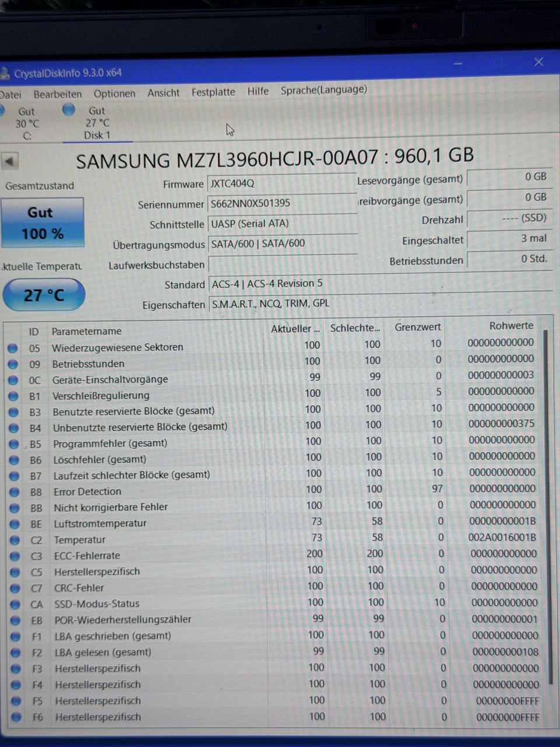Screen dimensions: 560x747
Task: Select the F3 Herstellerspezifisch row name
Action: click(x=97, y=668)
